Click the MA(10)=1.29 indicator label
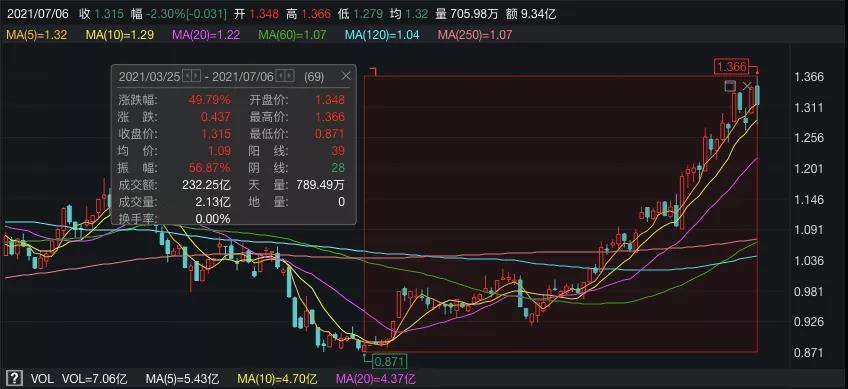Viewport: 848px width, 389px height. 120,35
